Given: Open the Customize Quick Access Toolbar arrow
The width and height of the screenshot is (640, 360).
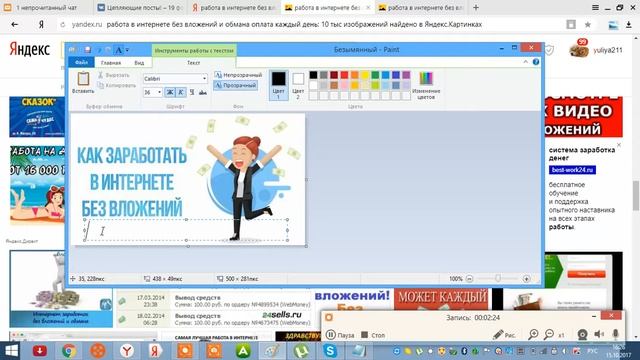Looking at the screenshot, I should pos(127,50).
